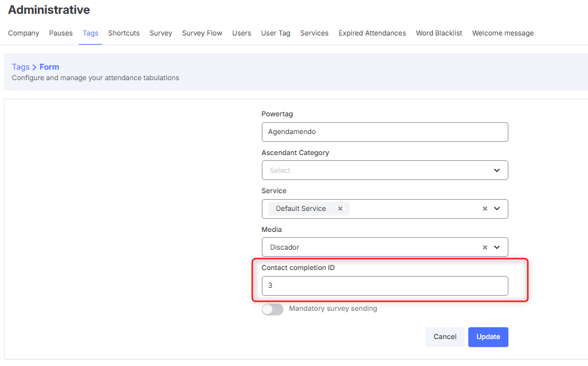
Task: Select the Tags tab
Action: pos(90,33)
